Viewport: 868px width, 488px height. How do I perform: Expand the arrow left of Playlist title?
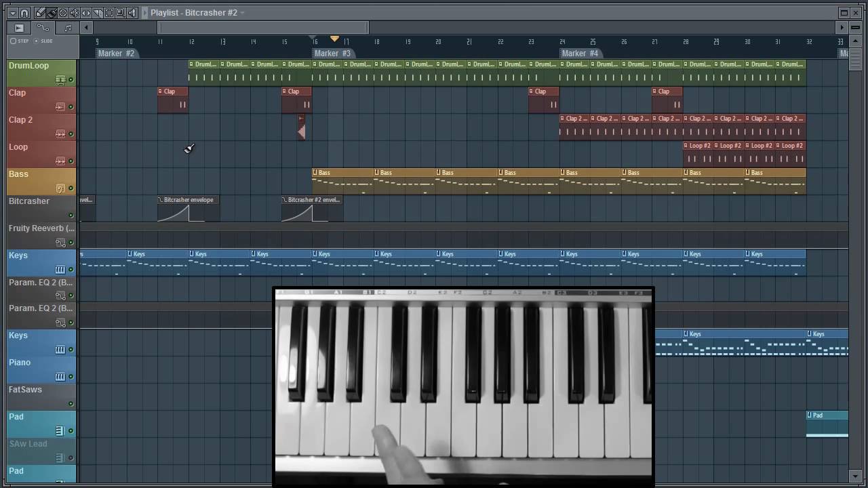(x=144, y=13)
